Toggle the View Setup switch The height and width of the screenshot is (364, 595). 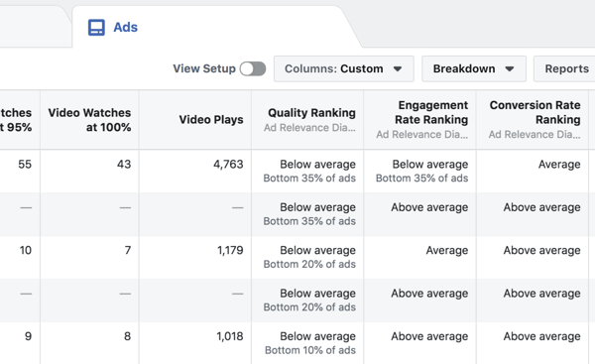point(253,68)
